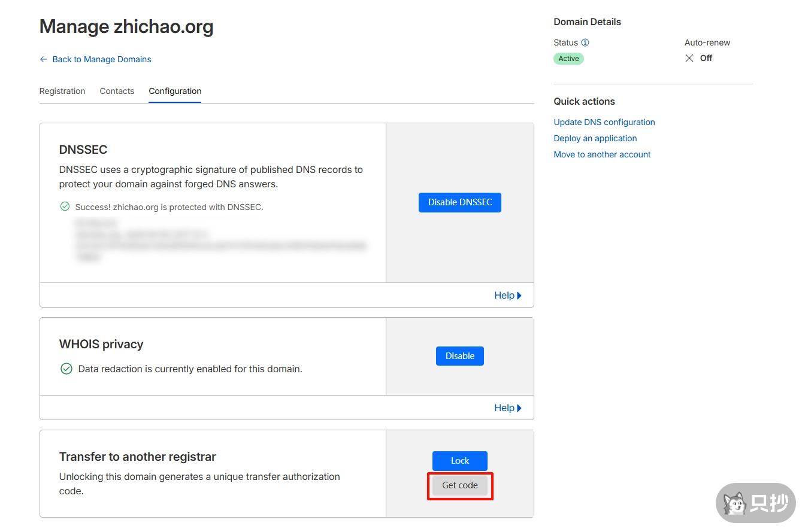805x532 pixels.
Task: Lock the domain transfer
Action: coord(459,461)
